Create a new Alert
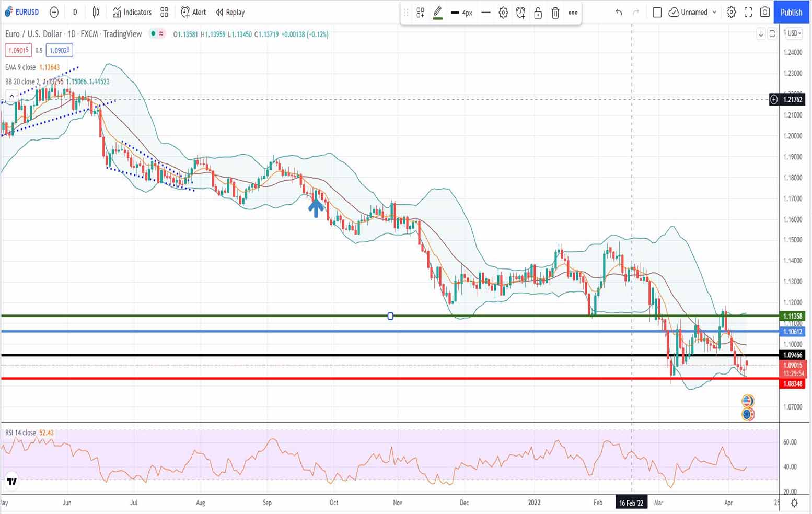The width and height of the screenshot is (812, 514). click(x=193, y=12)
